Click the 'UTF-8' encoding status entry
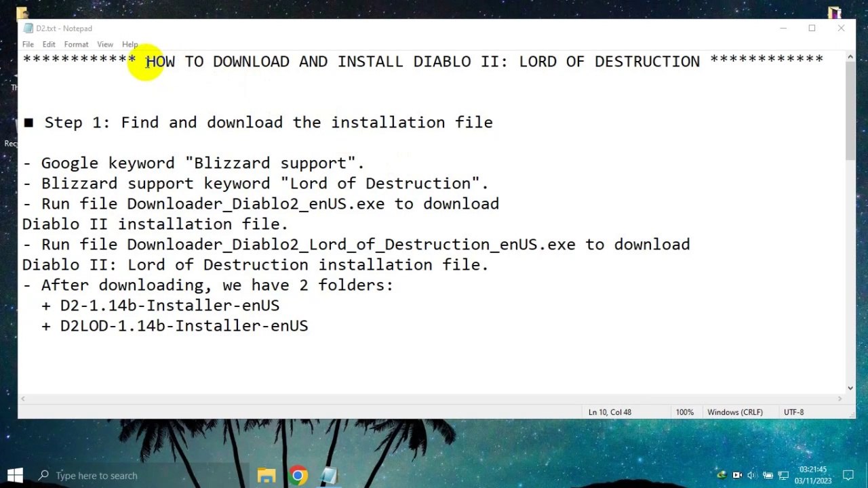Image resolution: width=868 pixels, height=488 pixels. click(793, 412)
